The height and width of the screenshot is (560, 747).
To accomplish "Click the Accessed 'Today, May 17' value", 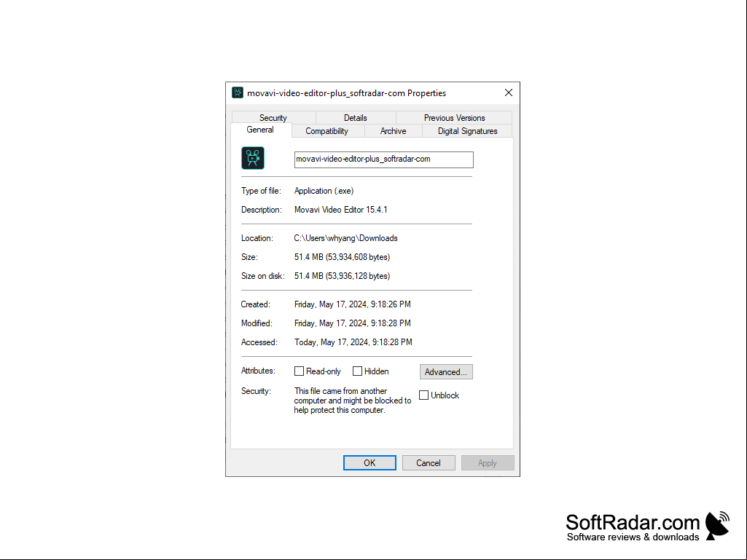I will (353, 342).
